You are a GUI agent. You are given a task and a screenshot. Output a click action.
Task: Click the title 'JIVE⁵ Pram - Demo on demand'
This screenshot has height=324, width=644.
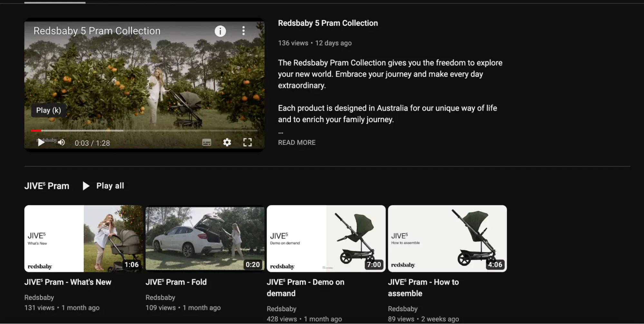305,288
